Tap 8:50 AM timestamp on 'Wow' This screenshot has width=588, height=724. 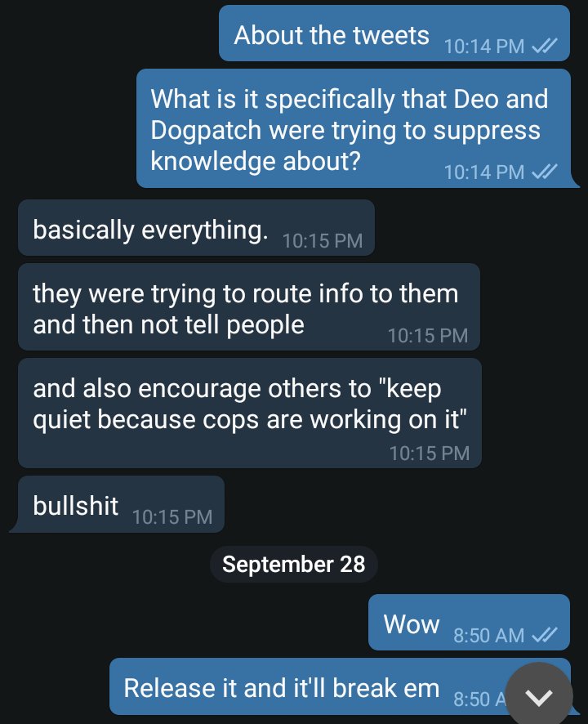pyautogui.click(x=488, y=636)
